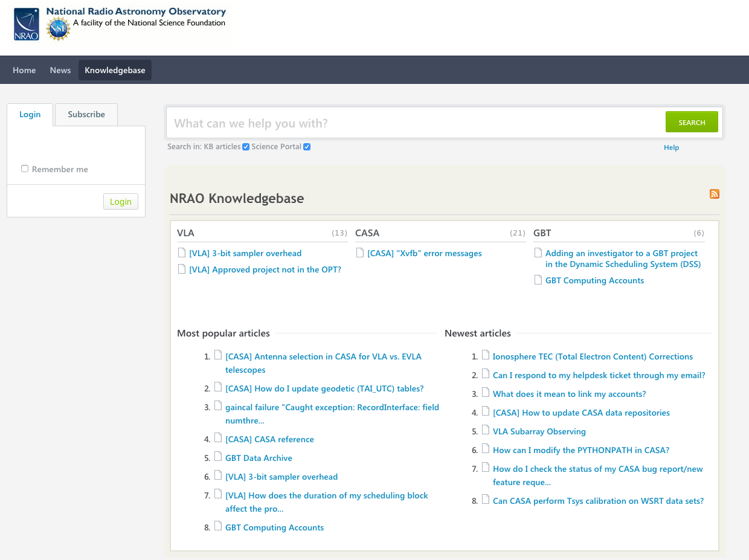Click the NSF emblem in header
The height and width of the screenshot is (560, 749).
(x=59, y=28)
